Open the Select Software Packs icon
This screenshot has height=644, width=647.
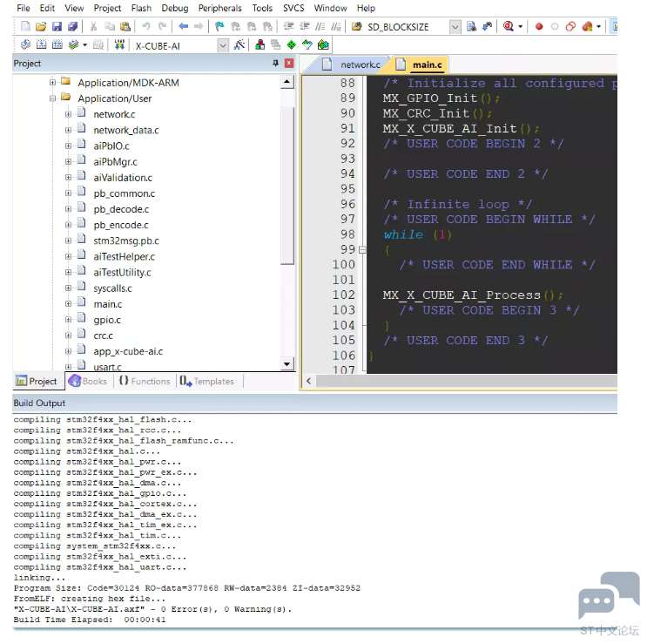pos(307,44)
